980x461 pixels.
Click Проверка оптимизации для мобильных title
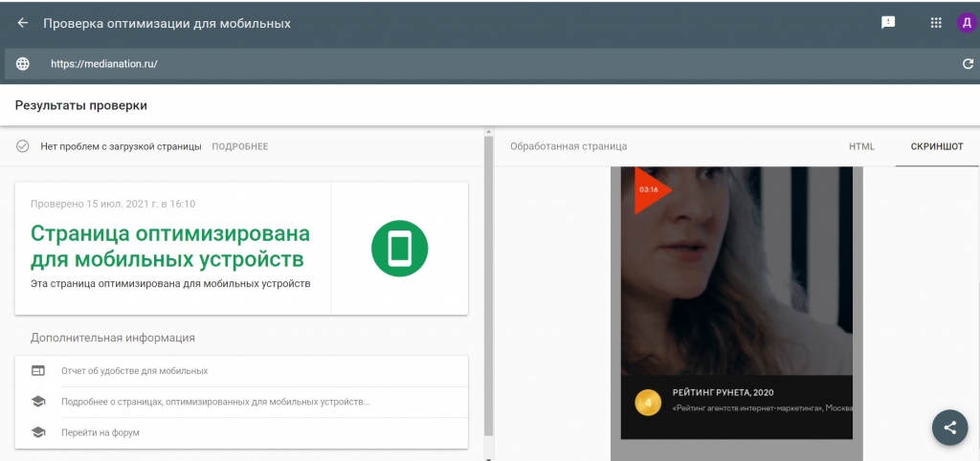point(167,24)
